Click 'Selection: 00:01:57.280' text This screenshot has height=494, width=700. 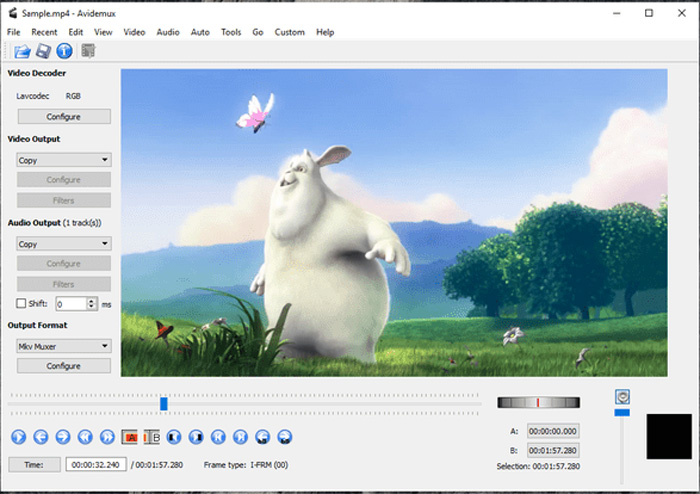(538, 466)
